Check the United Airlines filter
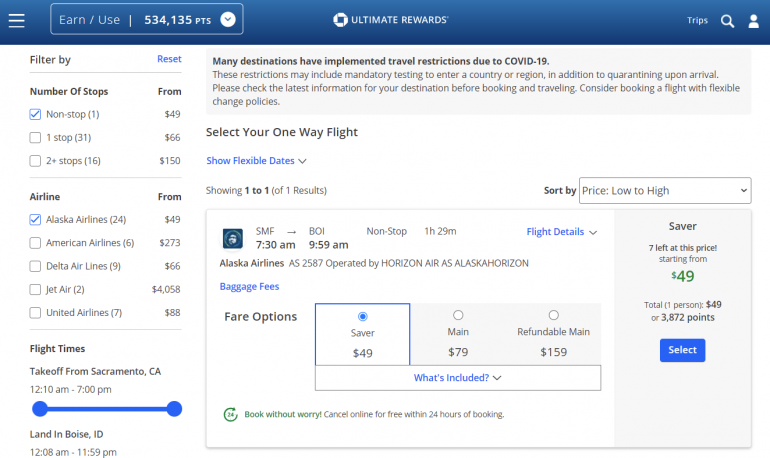Screen dimensions: 770x458 (36, 313)
